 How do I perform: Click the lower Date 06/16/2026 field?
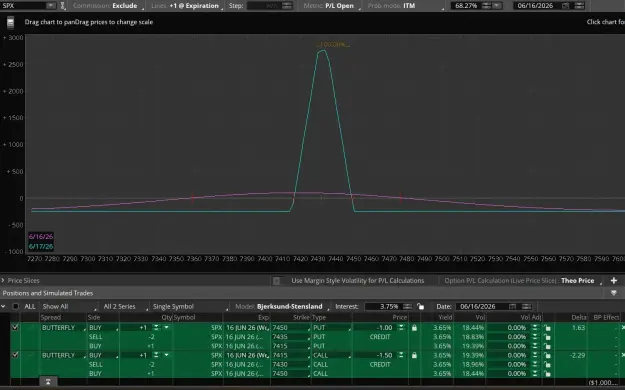tap(482, 306)
